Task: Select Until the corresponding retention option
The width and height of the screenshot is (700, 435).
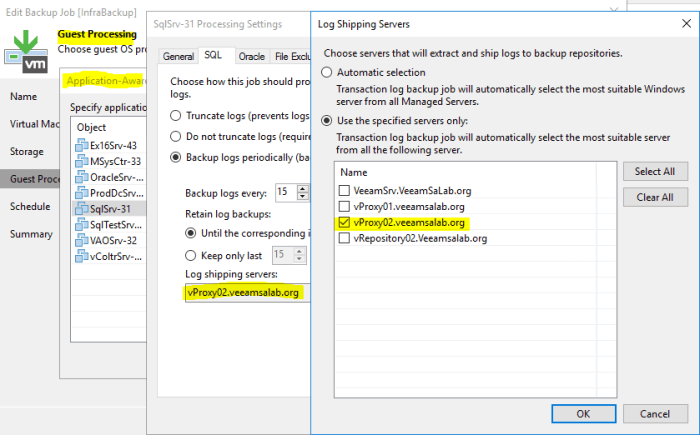Action: click(x=191, y=233)
